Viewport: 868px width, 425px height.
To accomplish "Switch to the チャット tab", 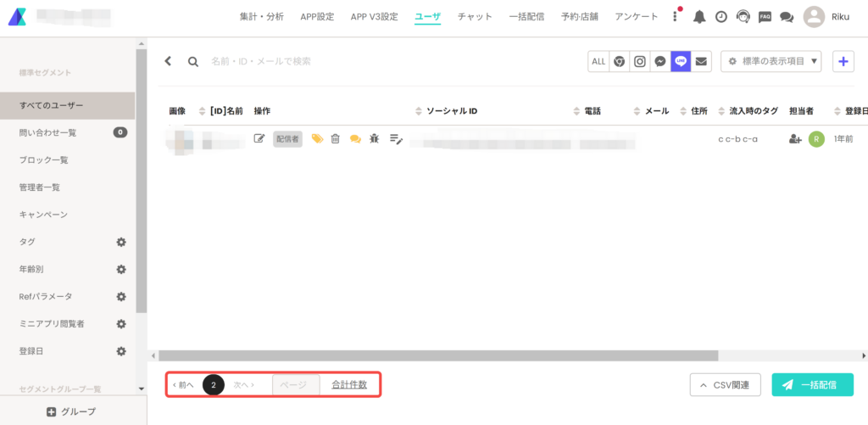I will [x=475, y=17].
